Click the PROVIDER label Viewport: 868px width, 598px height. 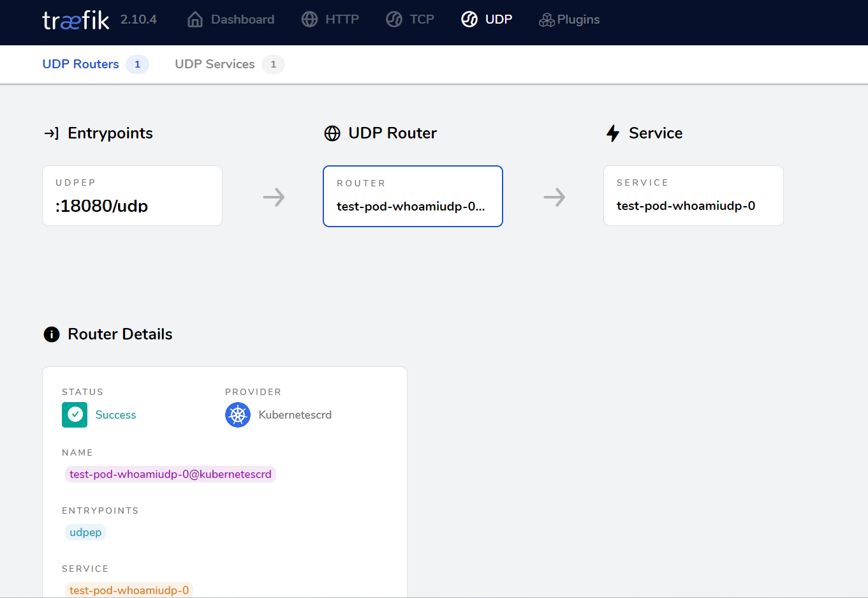pyautogui.click(x=253, y=392)
